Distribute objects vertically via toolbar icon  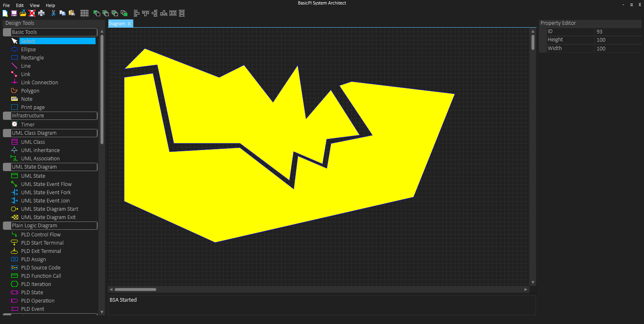[182, 13]
